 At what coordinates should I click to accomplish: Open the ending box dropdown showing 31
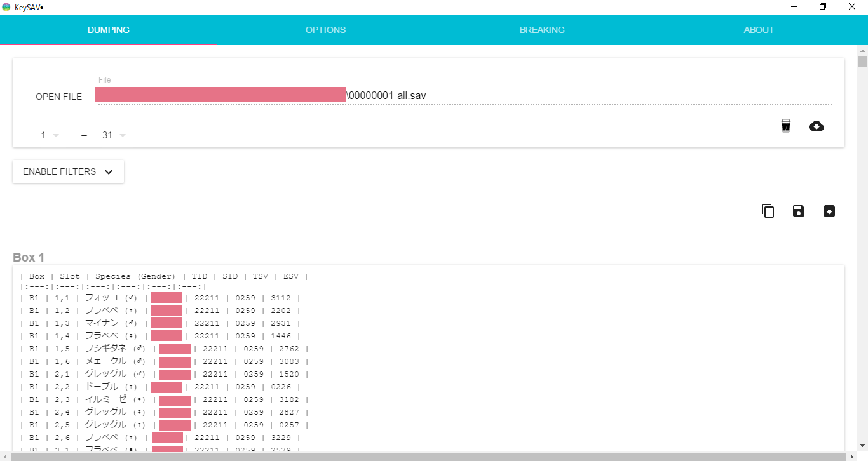114,135
